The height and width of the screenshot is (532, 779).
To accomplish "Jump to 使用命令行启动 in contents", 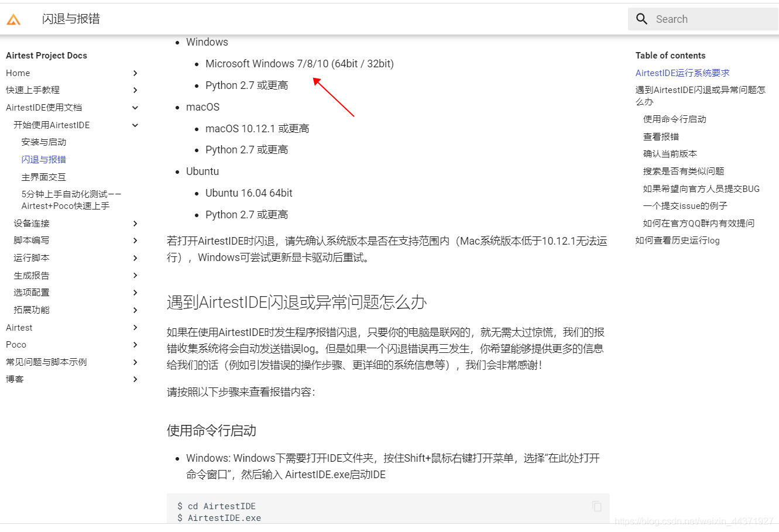I will (x=675, y=119).
